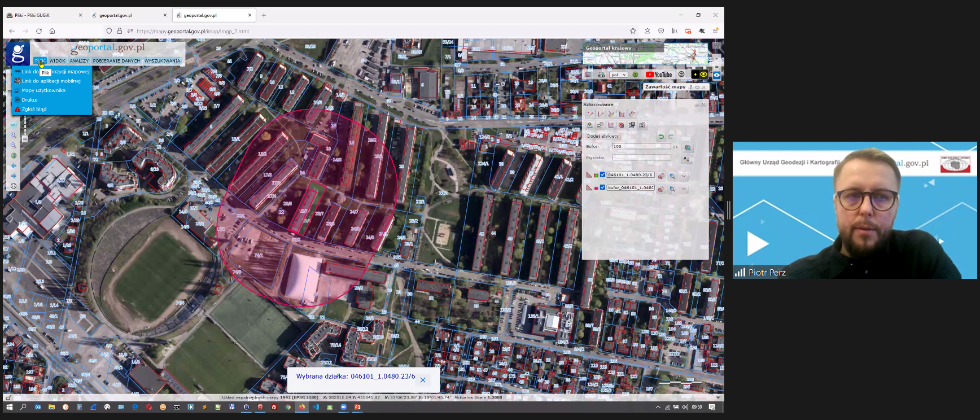Click the XYH coordinates tool icon
Image resolution: width=980 pixels, height=420 pixels.
tap(14, 125)
